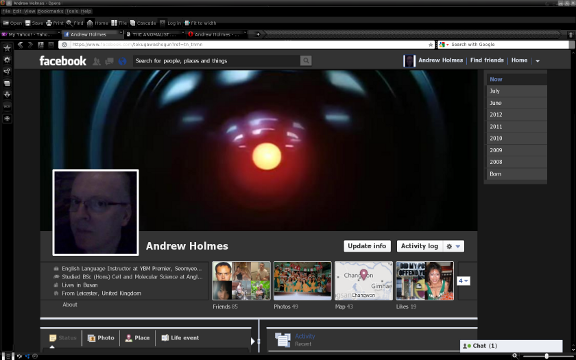Image resolution: width=576 pixels, height=360 pixels.
Task: Open closed tabs trash icon
Action: (571, 34)
